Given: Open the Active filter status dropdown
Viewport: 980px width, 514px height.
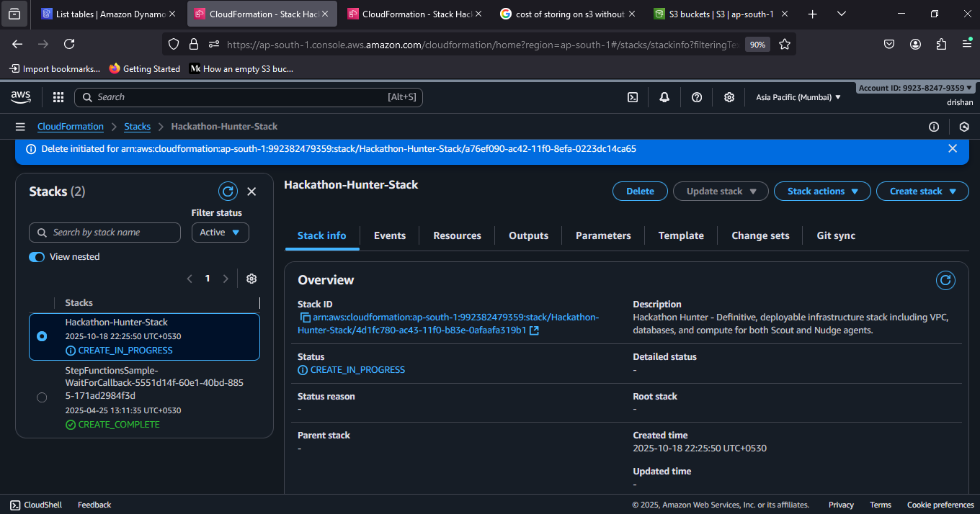Looking at the screenshot, I should (220, 233).
